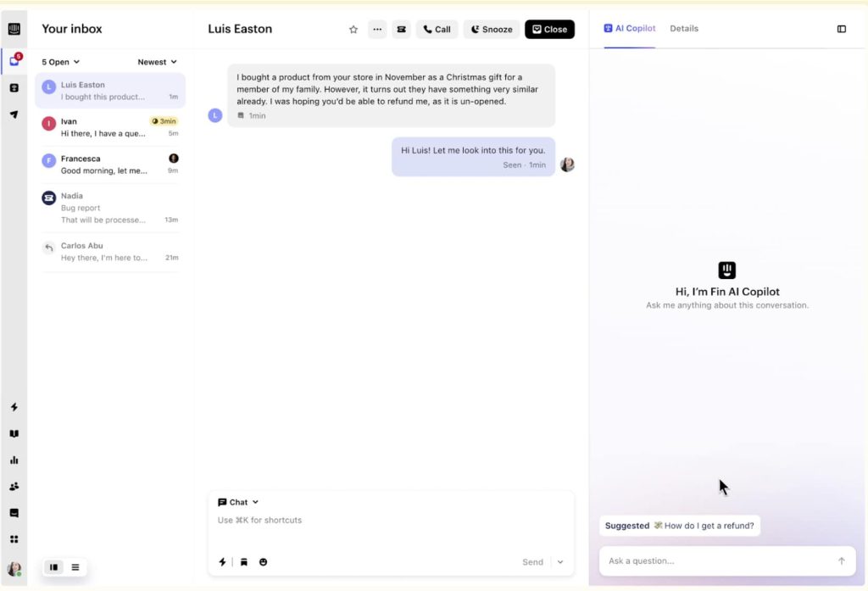Submit question with the up arrow icon

tap(842, 560)
